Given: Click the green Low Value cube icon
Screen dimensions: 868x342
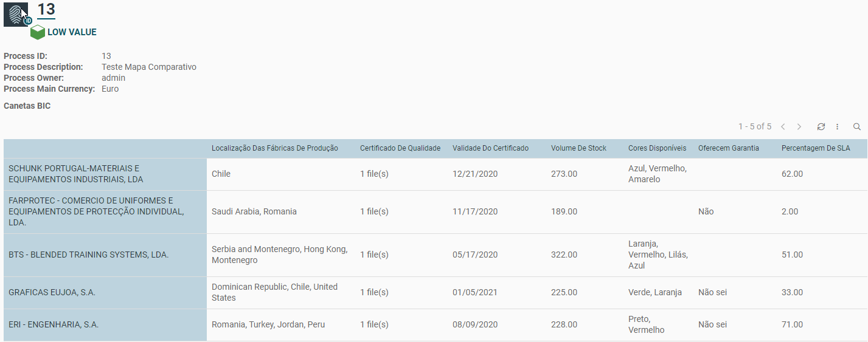Looking at the screenshot, I should pyautogui.click(x=38, y=32).
